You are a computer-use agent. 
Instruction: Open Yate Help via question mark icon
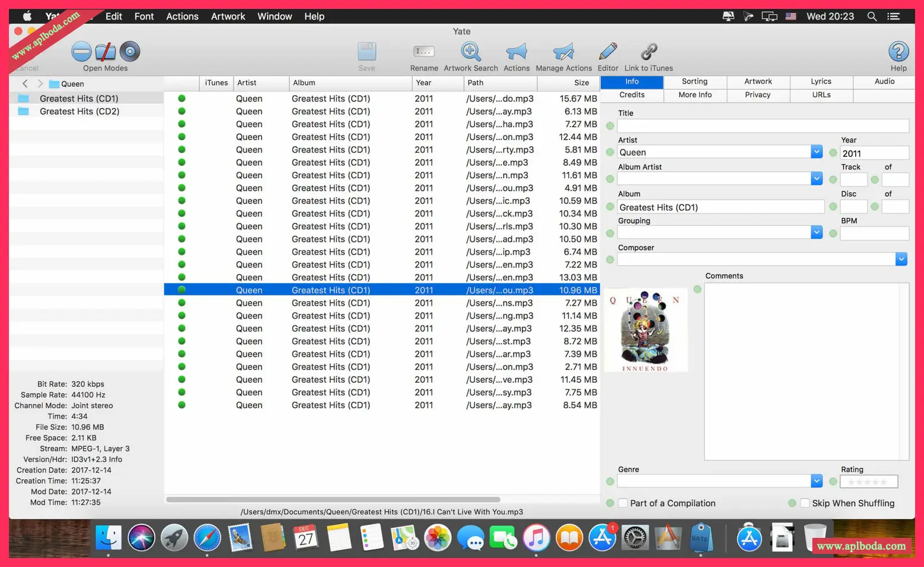click(898, 52)
